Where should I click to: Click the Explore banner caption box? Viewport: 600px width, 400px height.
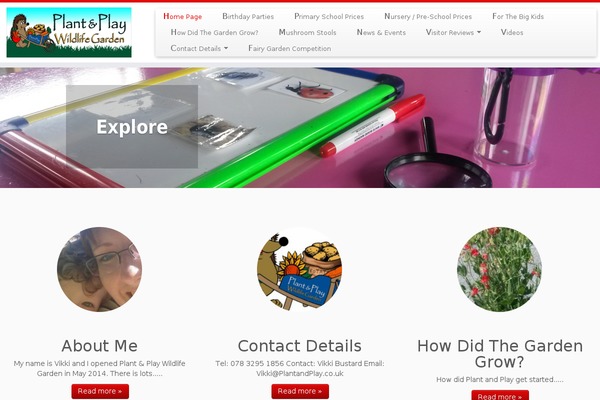tap(132, 127)
